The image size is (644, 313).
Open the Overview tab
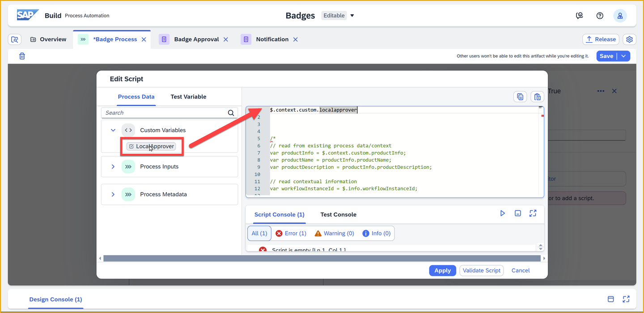[48, 39]
